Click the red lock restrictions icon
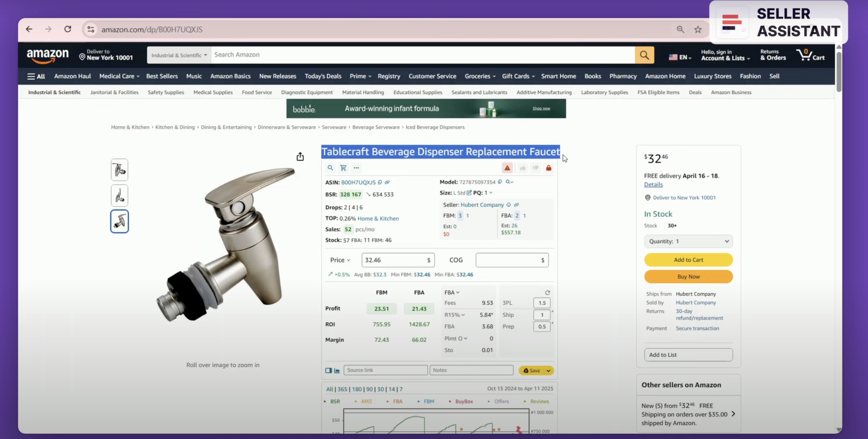Viewport: 868px width, 439px height. [x=549, y=168]
